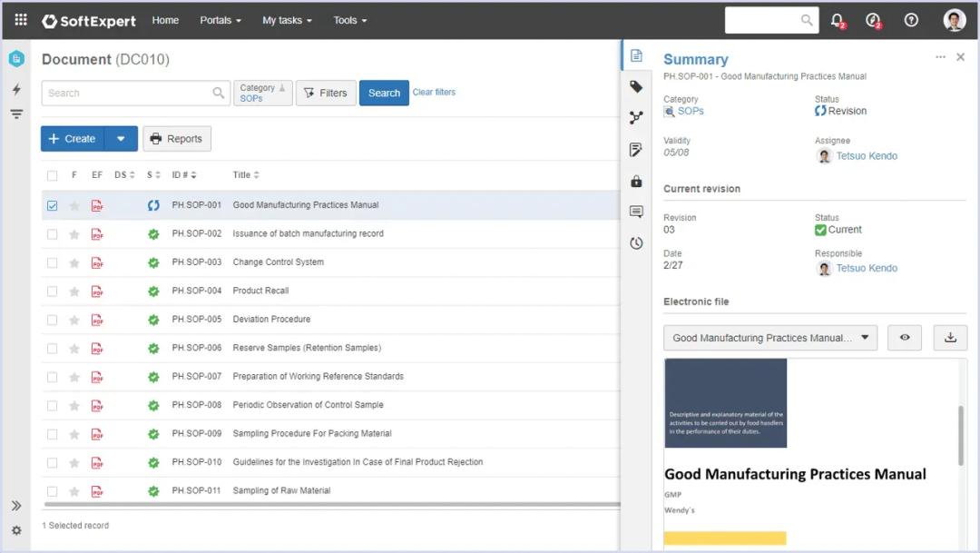The image size is (980, 553).
Task: Click the Clear filters link
Action: pos(434,93)
